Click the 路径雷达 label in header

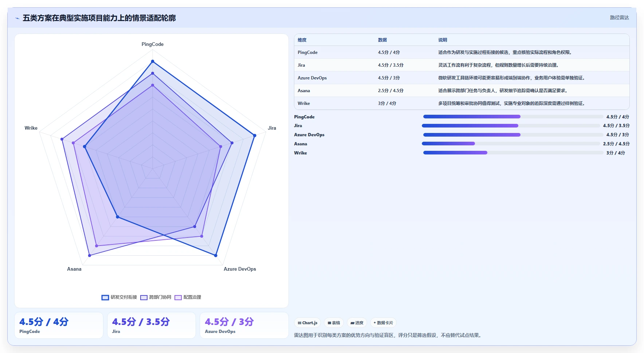tap(619, 17)
